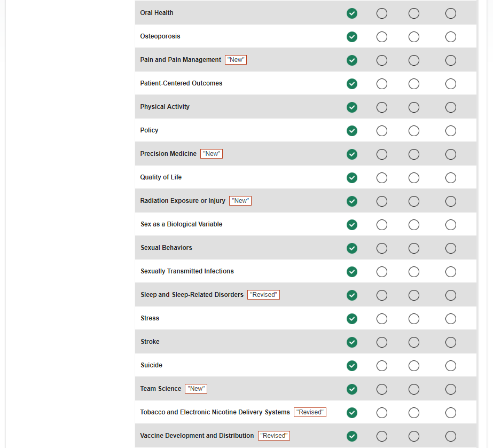Click the green checkmark in Osteoporosis row

[352, 37]
